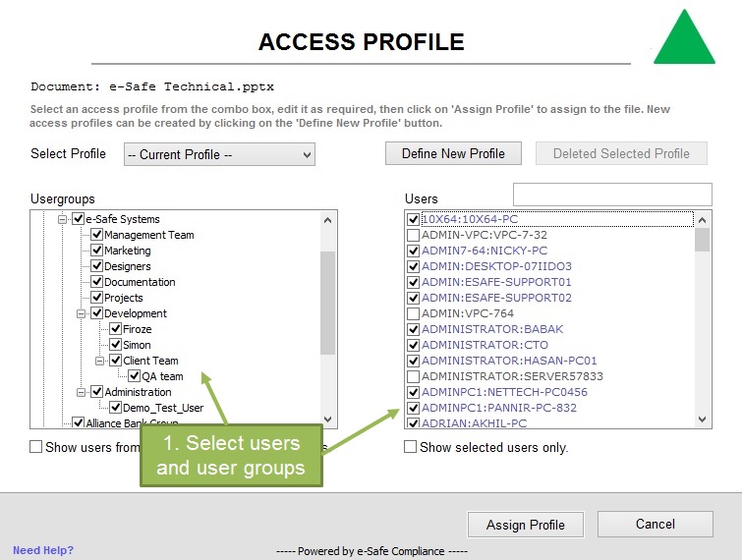Uncheck the Marketing usergroup checkbox
Image resolution: width=742 pixels, height=560 pixels.
(97, 251)
